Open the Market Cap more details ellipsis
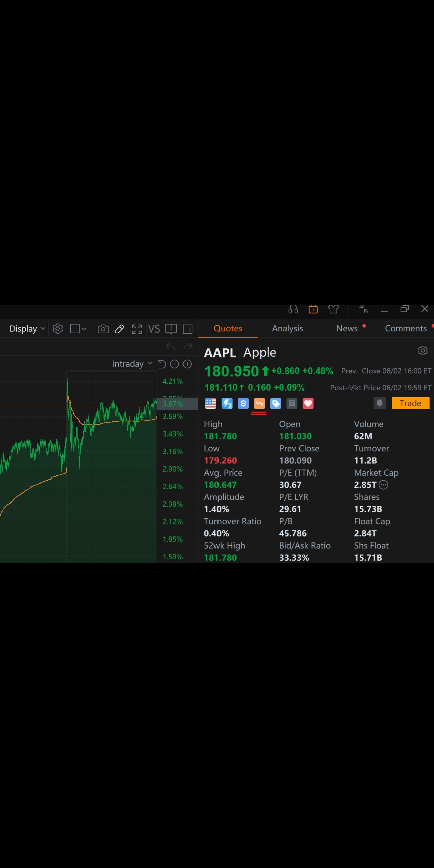The image size is (434, 868). tap(383, 485)
